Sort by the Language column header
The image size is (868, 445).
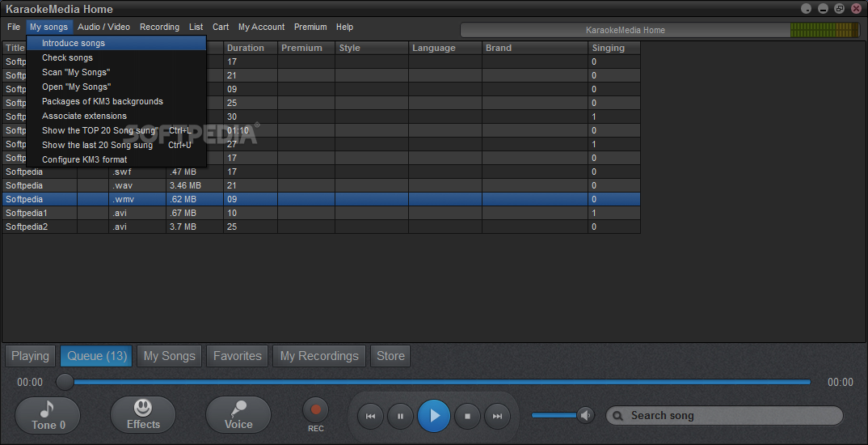(x=445, y=49)
